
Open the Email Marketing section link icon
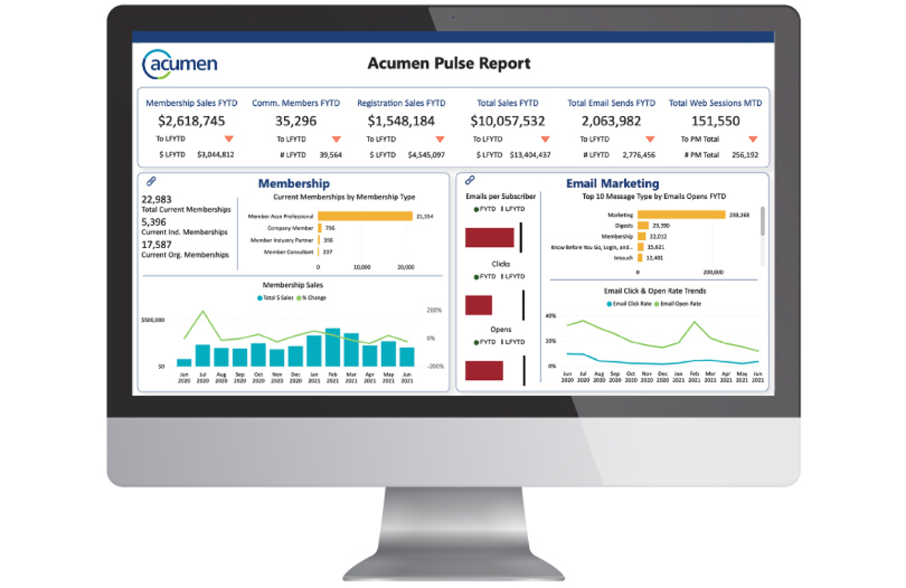pos(469,181)
